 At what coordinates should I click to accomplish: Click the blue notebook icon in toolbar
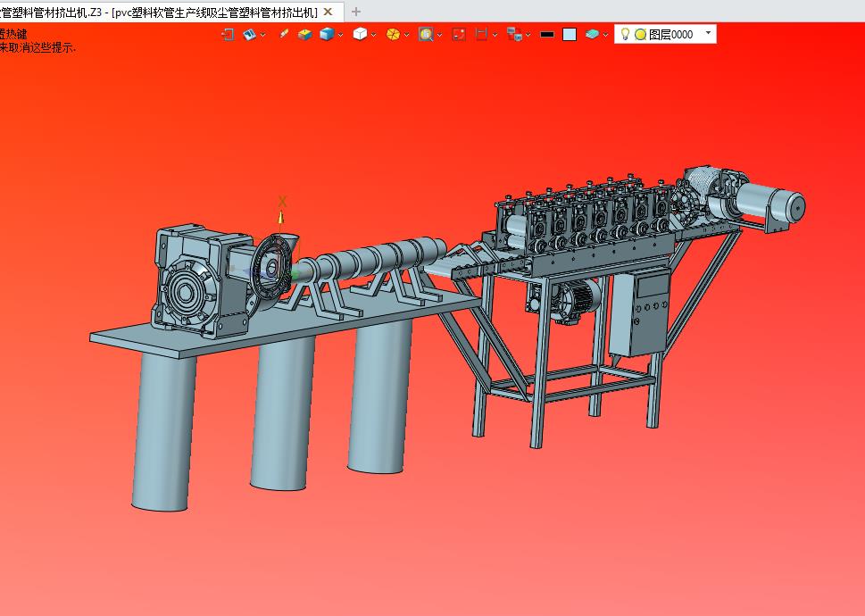(x=249, y=34)
